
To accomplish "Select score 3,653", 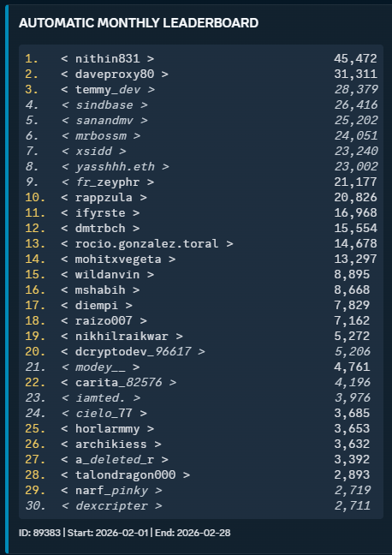I will coord(352,429).
